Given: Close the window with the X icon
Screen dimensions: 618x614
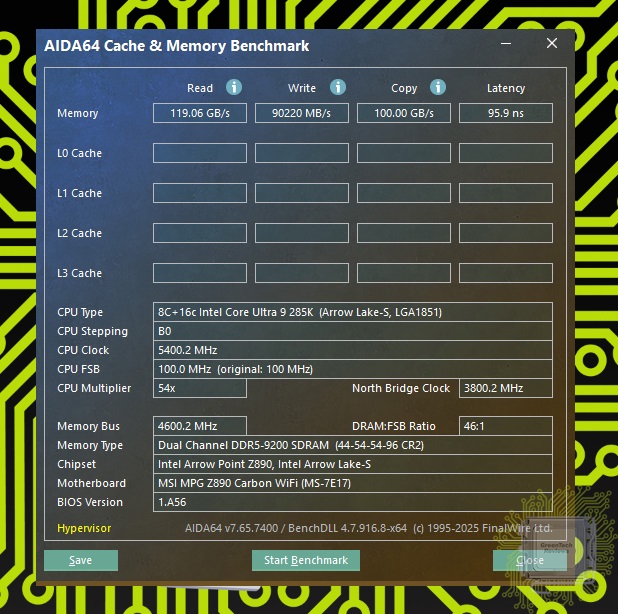Looking at the screenshot, I should [552, 43].
